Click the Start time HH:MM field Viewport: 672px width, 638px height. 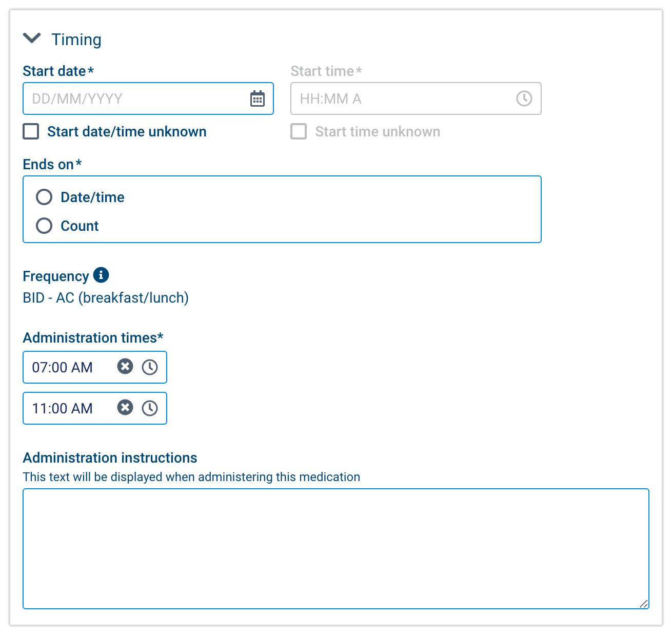[400, 98]
